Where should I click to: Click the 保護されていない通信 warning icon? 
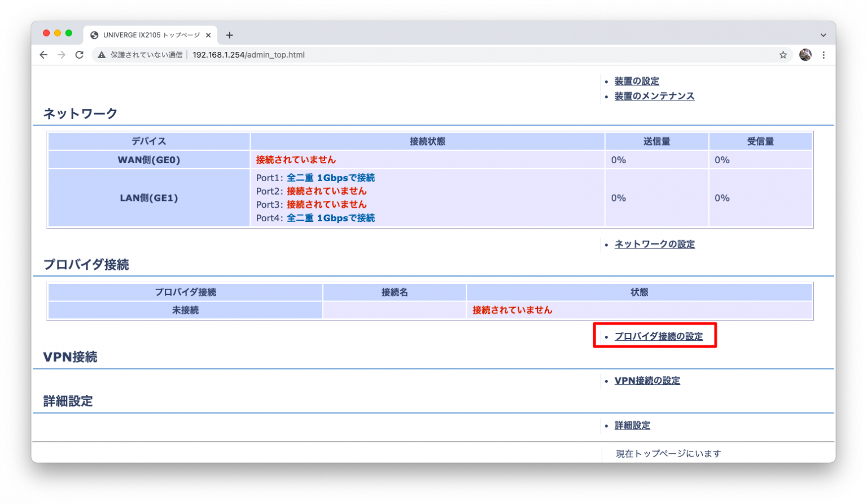click(101, 55)
